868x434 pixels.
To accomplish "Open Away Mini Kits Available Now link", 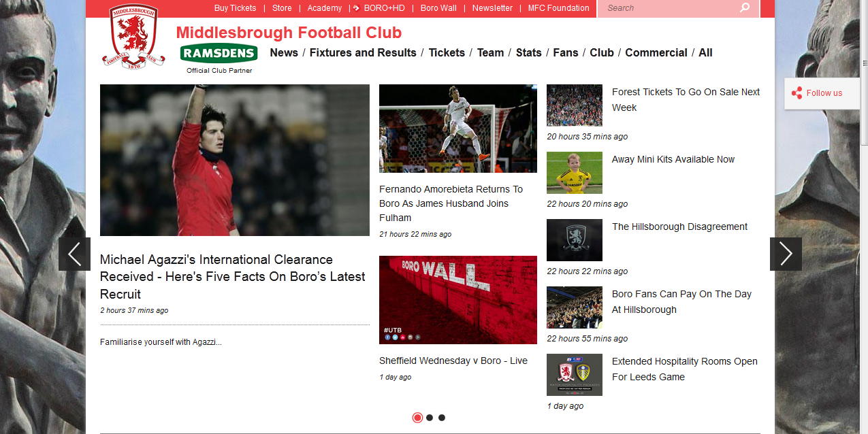I will 673,159.
